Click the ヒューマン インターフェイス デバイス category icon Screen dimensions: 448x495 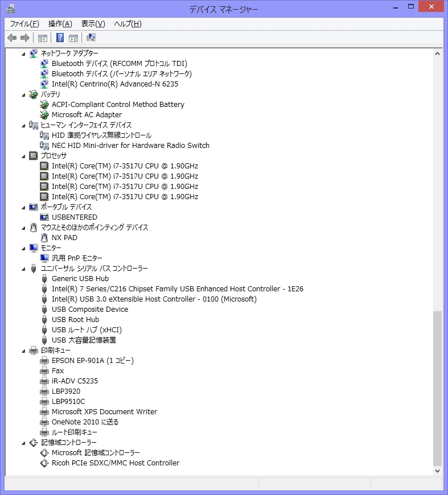coord(33,125)
